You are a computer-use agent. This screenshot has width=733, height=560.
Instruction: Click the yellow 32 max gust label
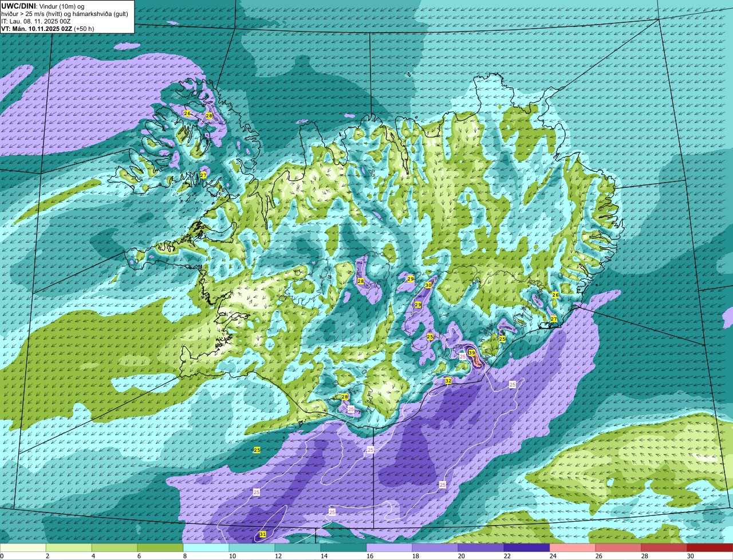pos(448,381)
